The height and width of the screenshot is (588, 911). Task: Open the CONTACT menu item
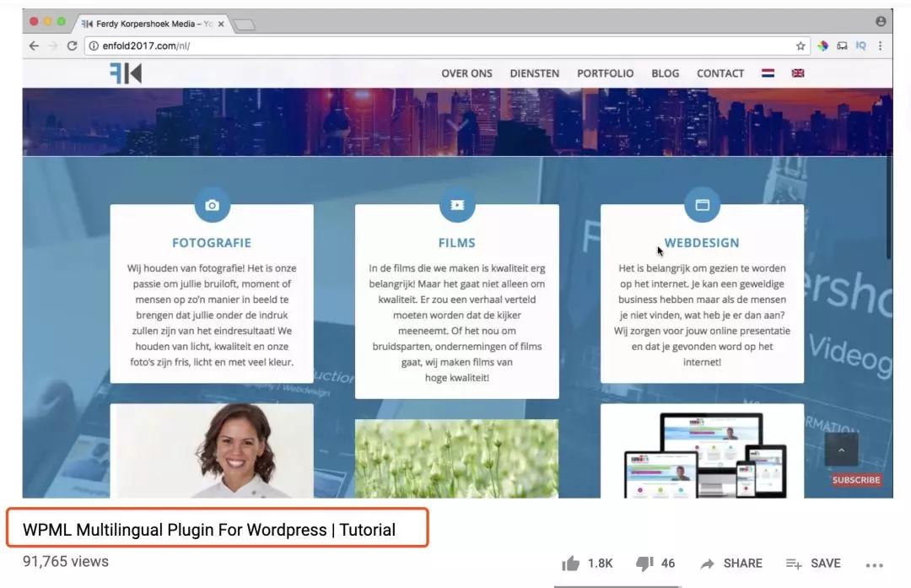pos(720,73)
